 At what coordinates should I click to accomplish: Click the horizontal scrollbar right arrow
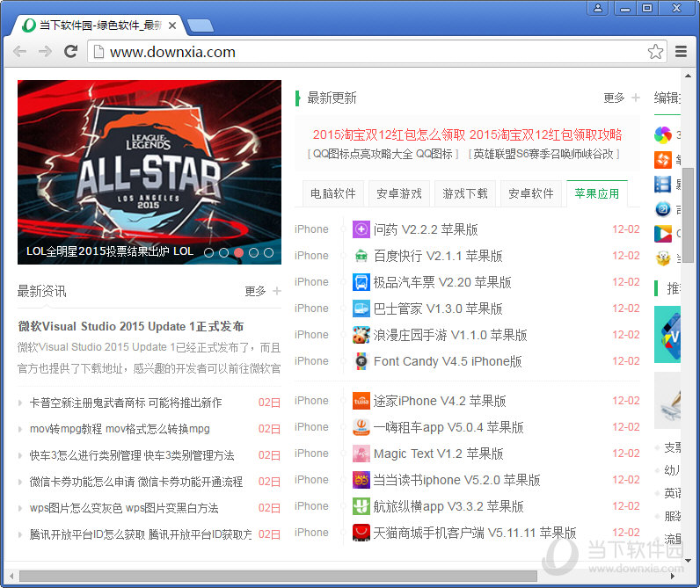click(673, 576)
